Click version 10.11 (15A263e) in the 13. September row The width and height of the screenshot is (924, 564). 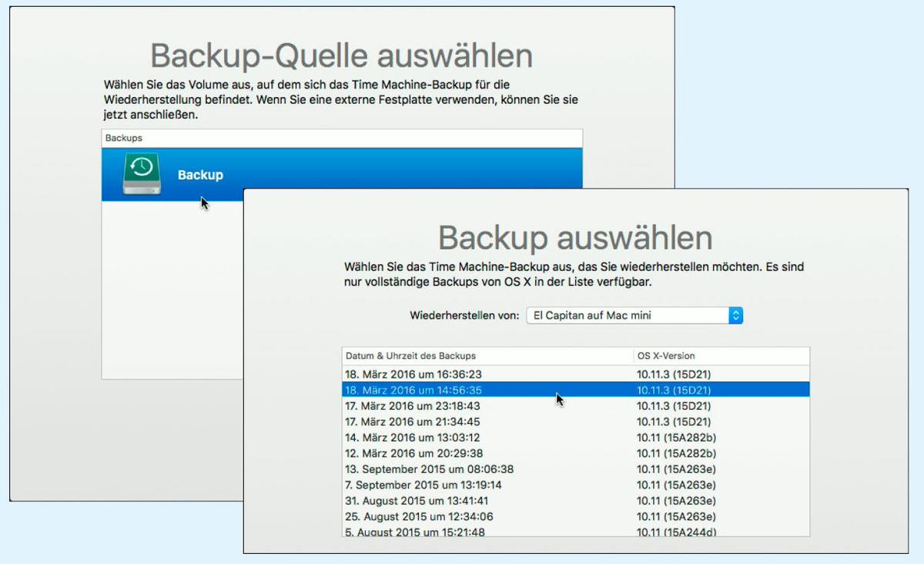(x=676, y=468)
